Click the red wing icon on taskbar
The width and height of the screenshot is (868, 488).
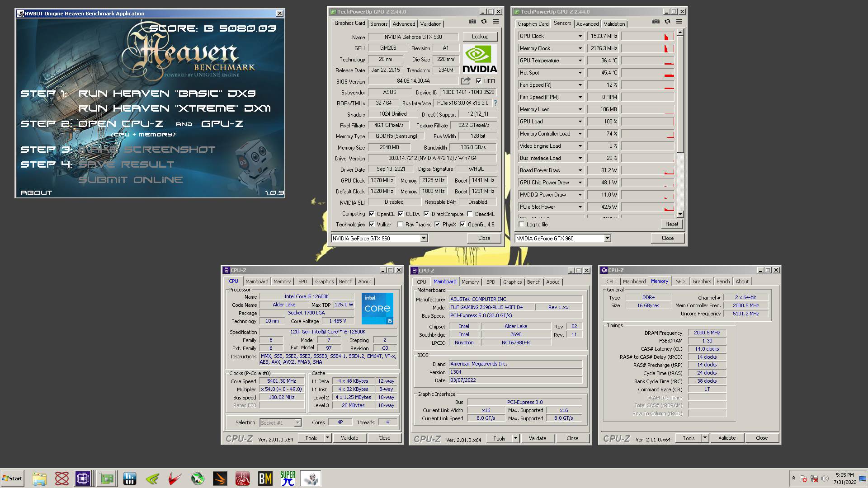(175, 479)
